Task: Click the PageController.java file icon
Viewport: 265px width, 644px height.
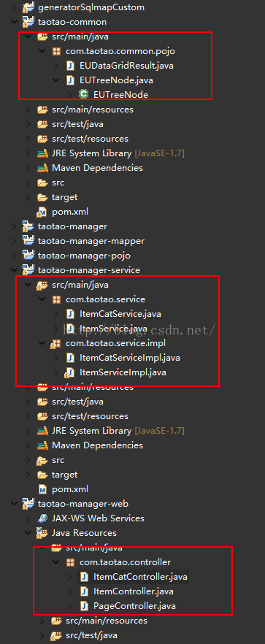Action: click(x=84, y=606)
